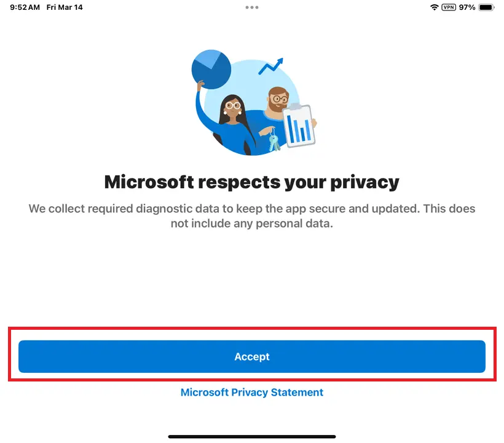The image size is (504, 443).
Task: Click the woman with glasses illustration
Action: [x=232, y=111]
